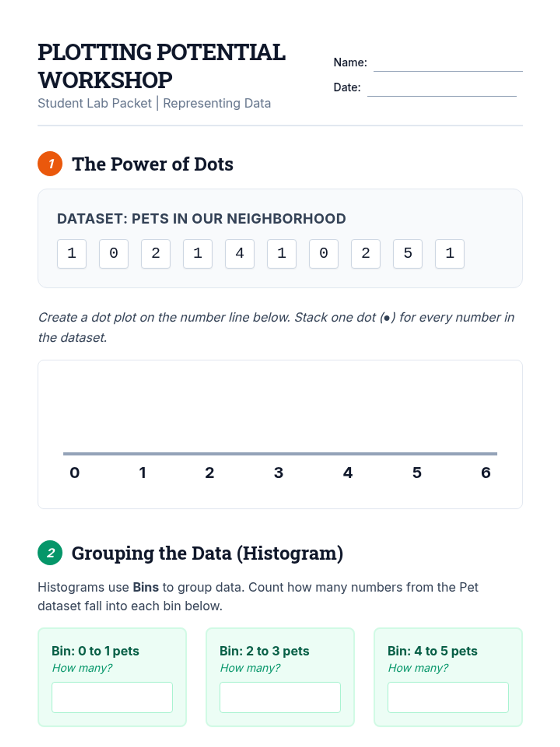
Task: Click the bold Bins word in the description
Action: coord(146,587)
